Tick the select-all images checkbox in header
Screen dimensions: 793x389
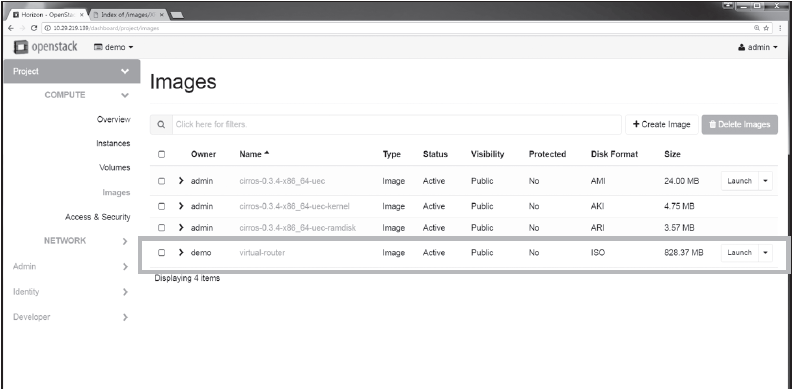tap(161, 154)
